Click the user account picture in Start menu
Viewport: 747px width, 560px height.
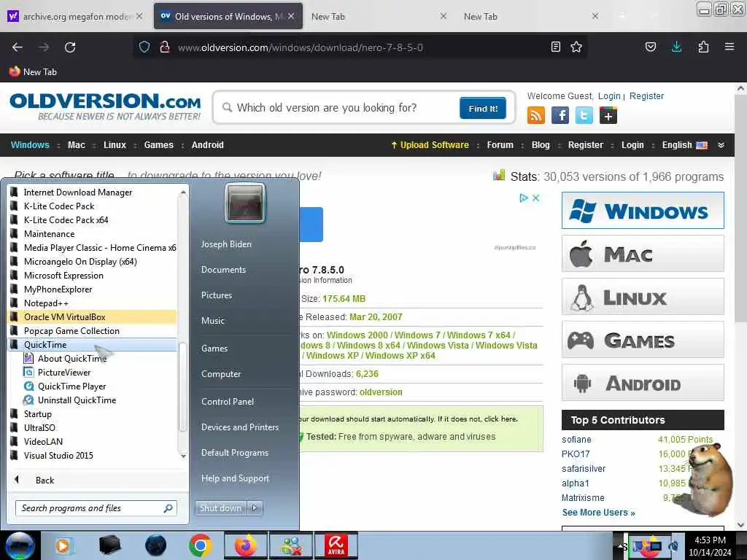245,203
